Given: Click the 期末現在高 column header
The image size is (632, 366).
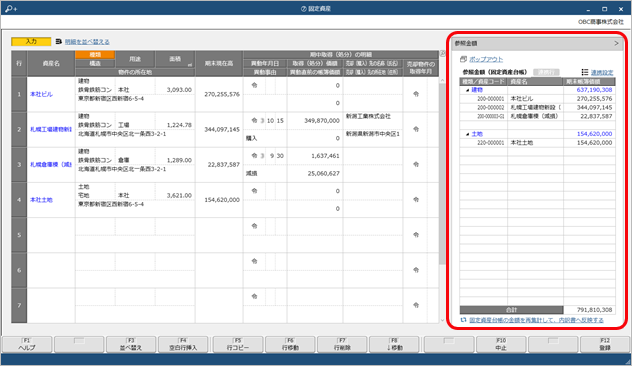Looking at the screenshot, I should [219, 63].
